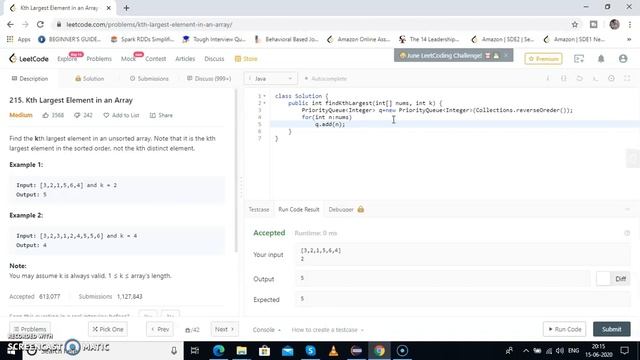This screenshot has height=360, width=640.
Task: Expand the Console dropdown
Action: pos(267,330)
